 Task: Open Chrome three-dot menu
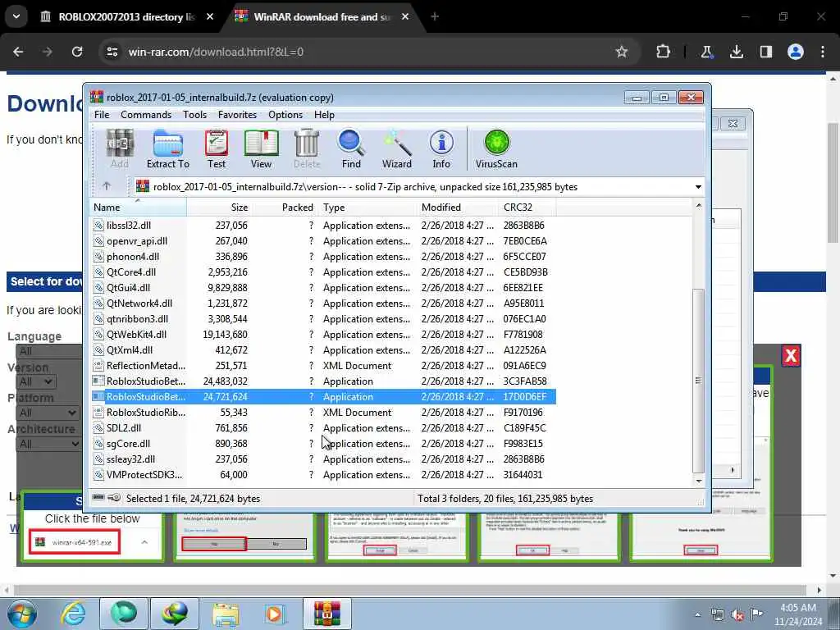click(x=823, y=52)
